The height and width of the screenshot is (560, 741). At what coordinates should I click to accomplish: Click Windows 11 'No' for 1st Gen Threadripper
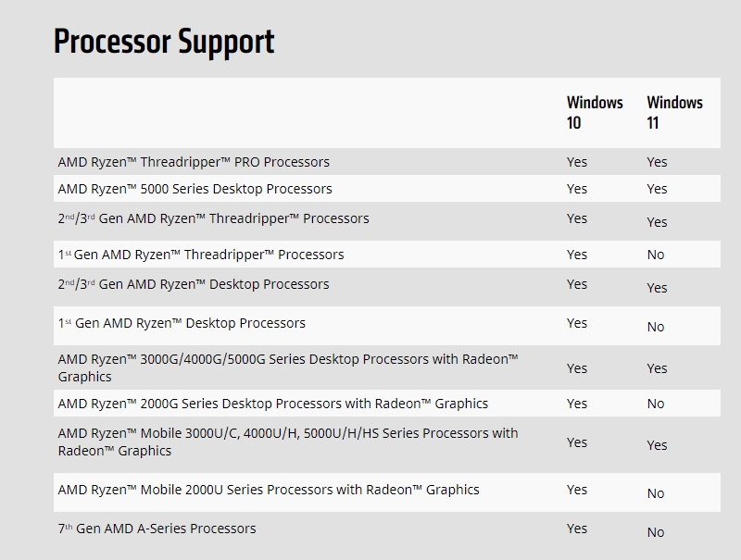tap(656, 255)
